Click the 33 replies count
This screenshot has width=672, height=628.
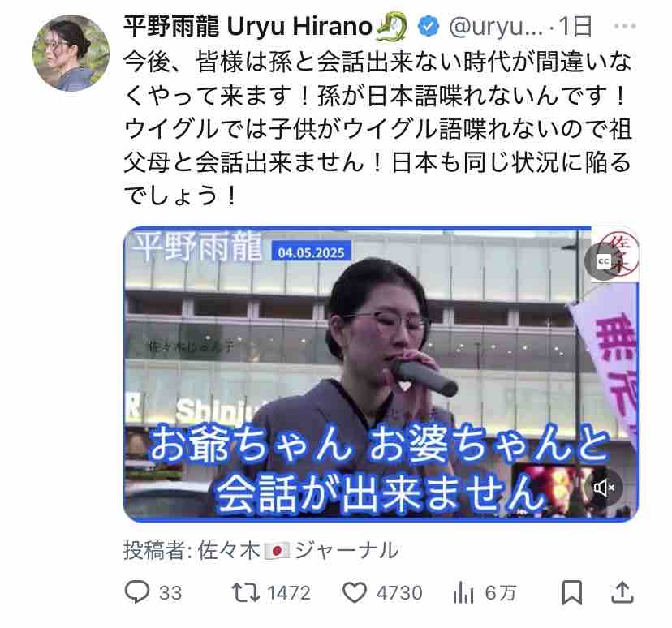[x=170, y=593]
